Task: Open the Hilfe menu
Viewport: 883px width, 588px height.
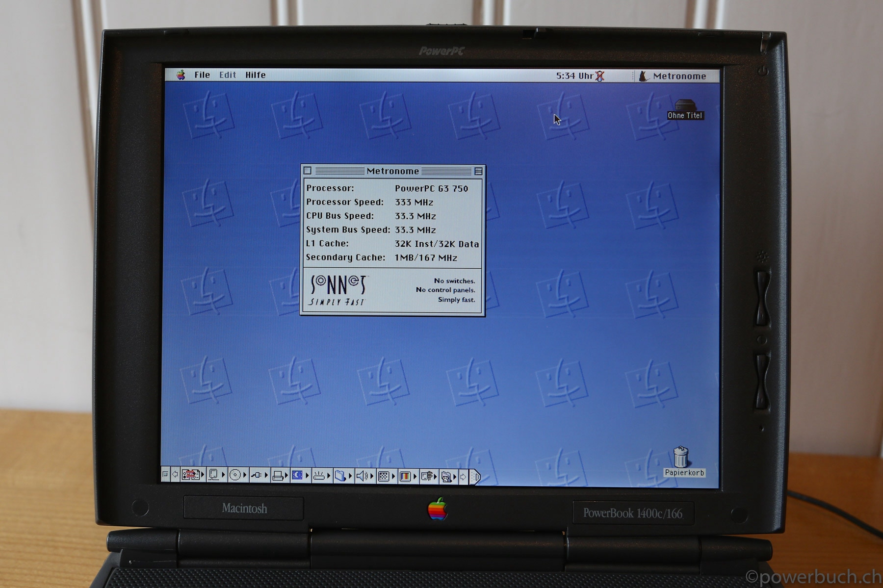Action: pos(255,75)
